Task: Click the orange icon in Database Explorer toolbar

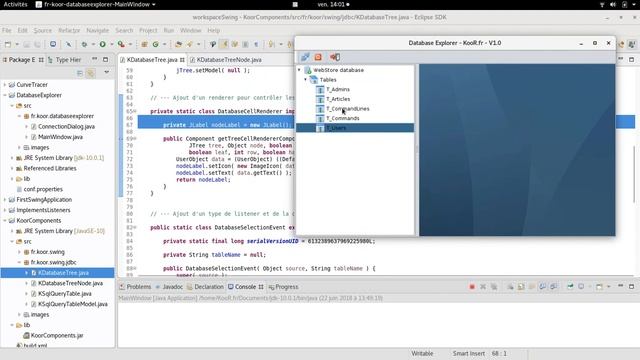Action: [318, 57]
